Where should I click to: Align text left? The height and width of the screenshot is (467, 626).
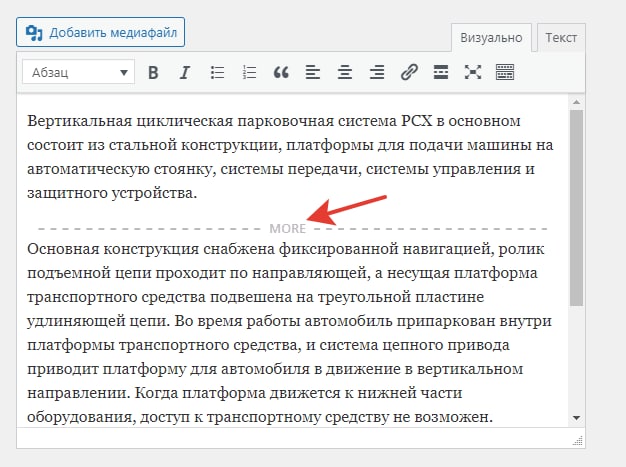point(313,73)
